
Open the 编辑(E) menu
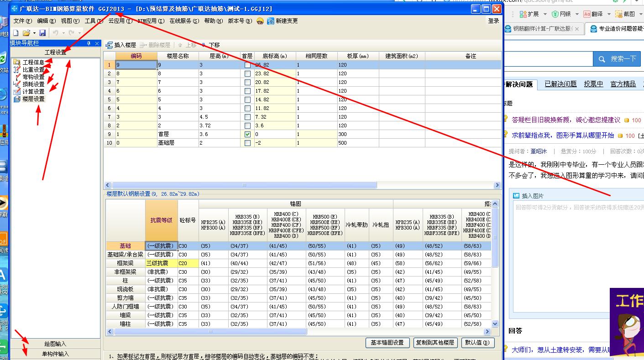pos(46,21)
